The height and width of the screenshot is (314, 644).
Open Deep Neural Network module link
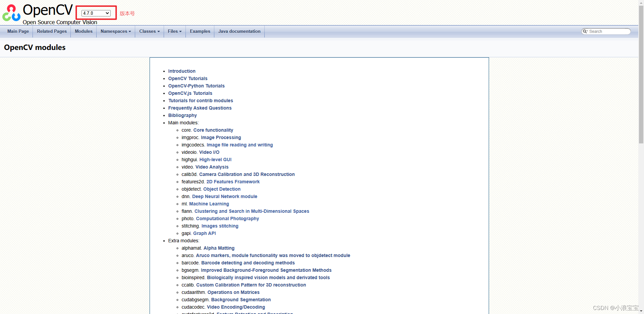point(225,196)
